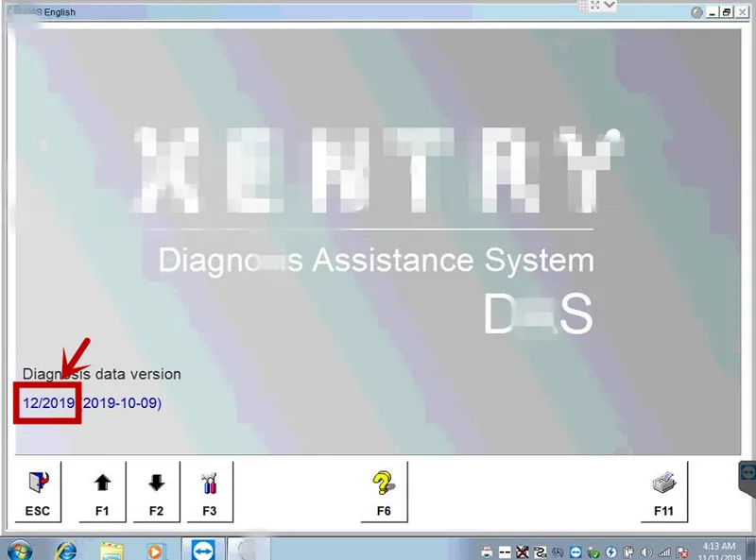Click the 12/2019 version text
This screenshot has width=756, height=560.
pyautogui.click(x=49, y=403)
